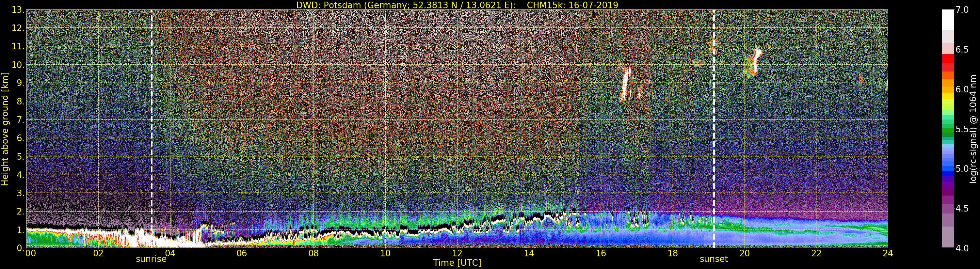Click time axis tick '04'
The image size is (980, 269).
point(170,253)
